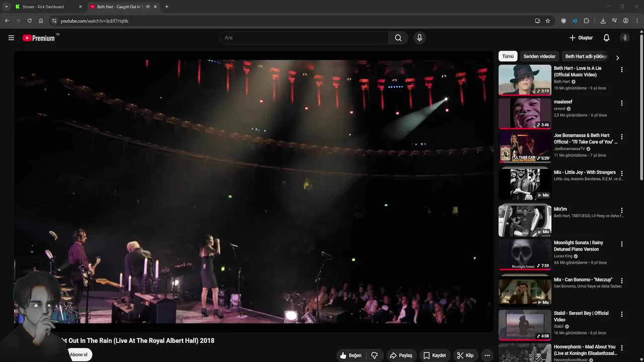Save the video with Kaydet
Viewport: 644px width, 362px height.
(435, 355)
